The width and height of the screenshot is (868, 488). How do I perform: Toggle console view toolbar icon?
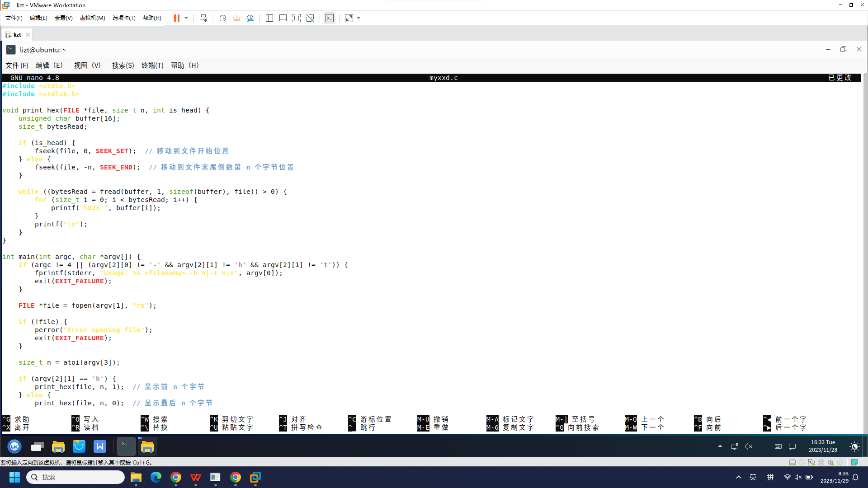(x=330, y=18)
